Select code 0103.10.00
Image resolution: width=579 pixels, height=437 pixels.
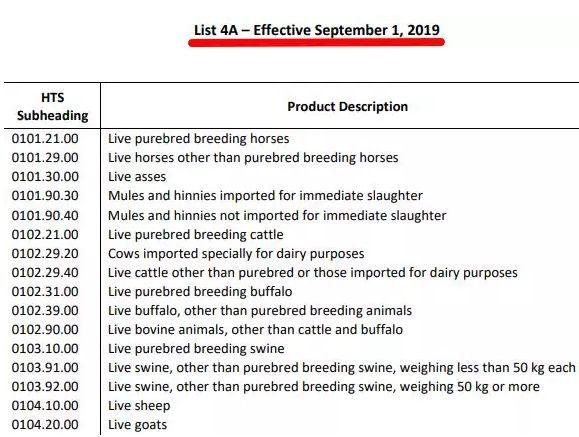[x=45, y=349]
